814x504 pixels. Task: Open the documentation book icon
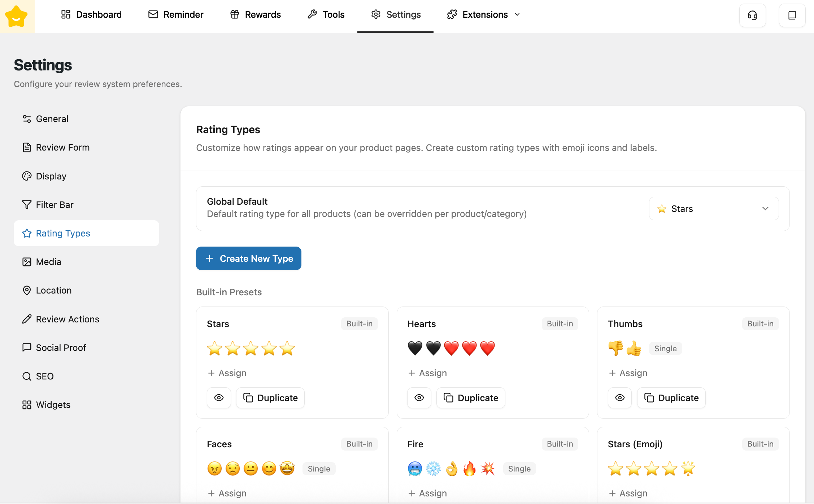point(792,15)
